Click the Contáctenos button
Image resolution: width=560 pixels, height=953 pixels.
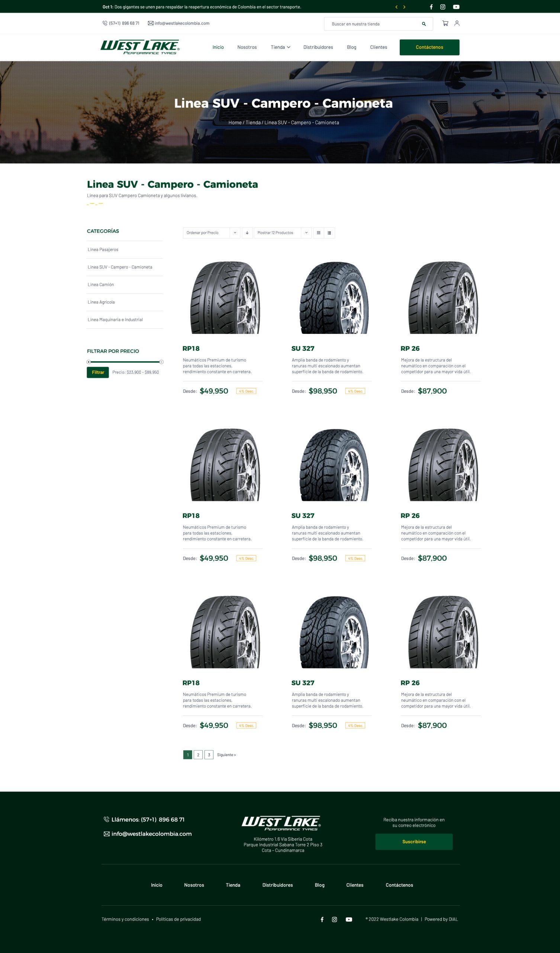[429, 47]
